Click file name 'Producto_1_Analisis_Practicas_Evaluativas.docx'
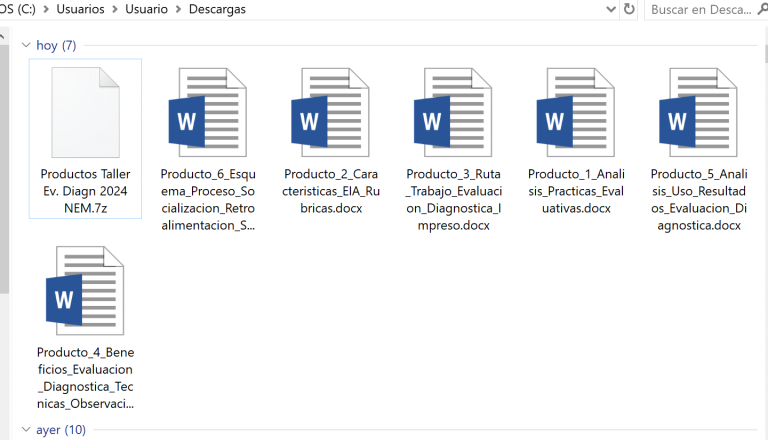This screenshot has width=768, height=441. [576, 191]
